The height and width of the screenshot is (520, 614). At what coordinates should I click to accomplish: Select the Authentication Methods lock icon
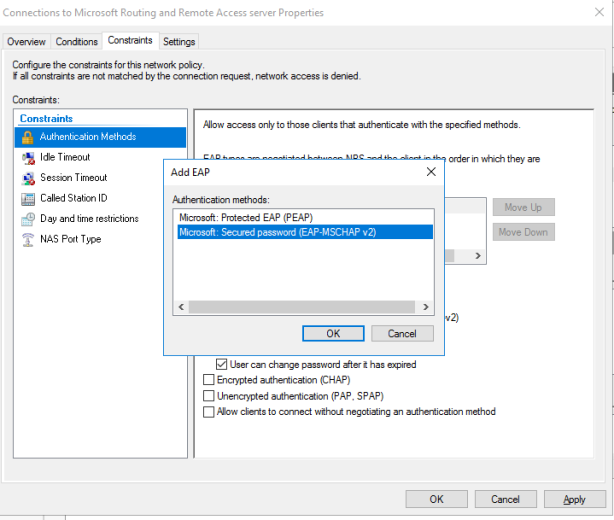point(27,137)
